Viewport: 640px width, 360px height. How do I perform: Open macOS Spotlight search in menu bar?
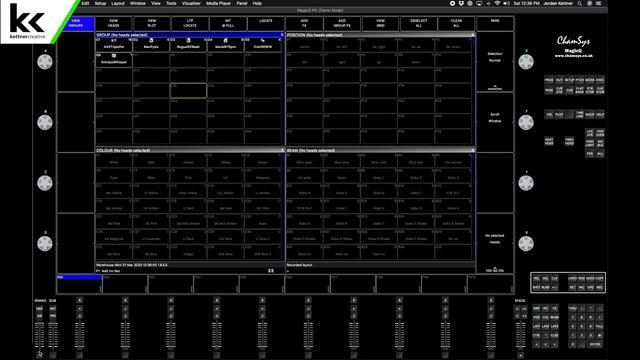tap(580, 3)
